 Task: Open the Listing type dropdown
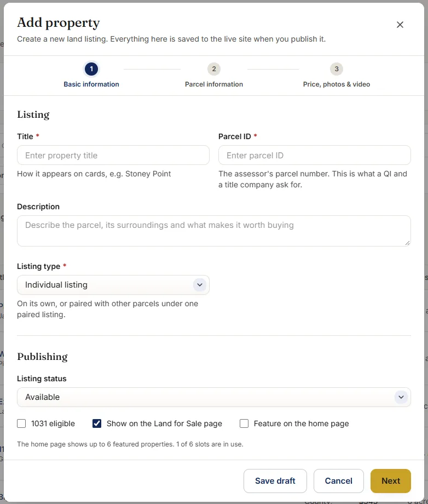coord(113,285)
